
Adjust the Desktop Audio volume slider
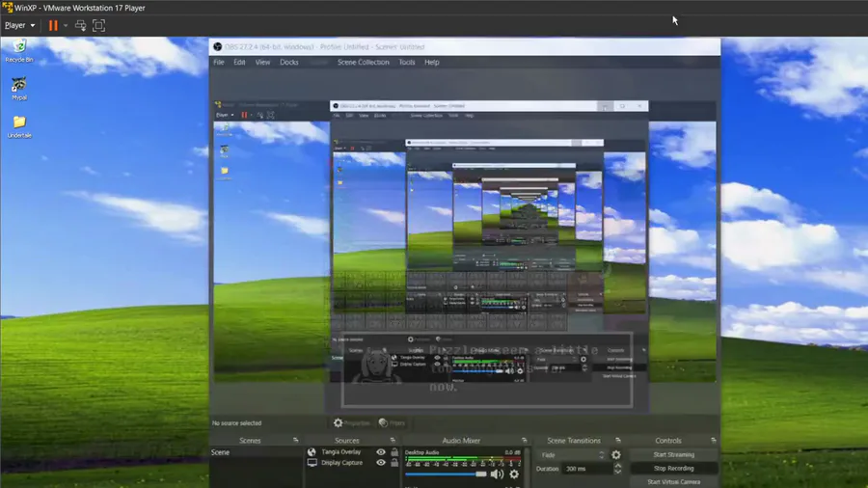[446, 474]
